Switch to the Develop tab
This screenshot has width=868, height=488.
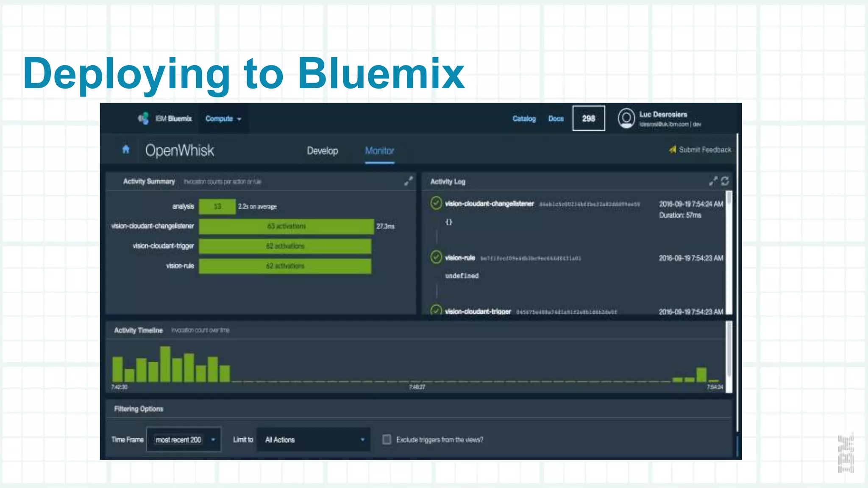323,151
